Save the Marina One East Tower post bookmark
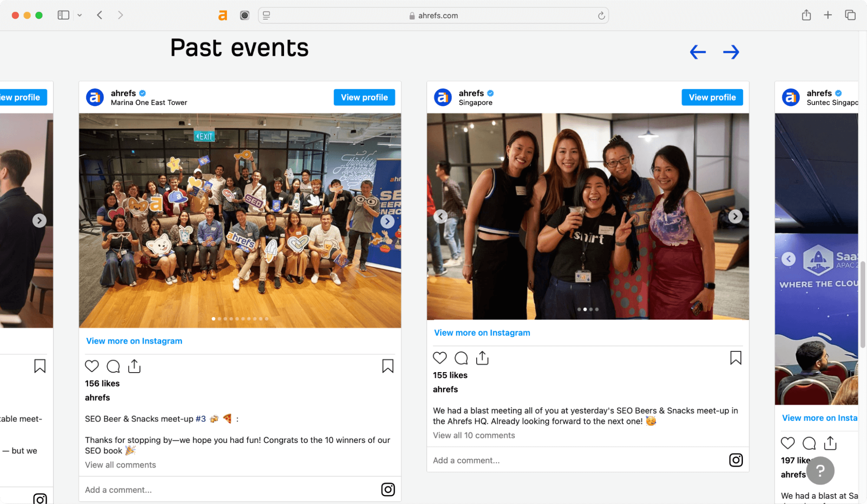 (388, 366)
